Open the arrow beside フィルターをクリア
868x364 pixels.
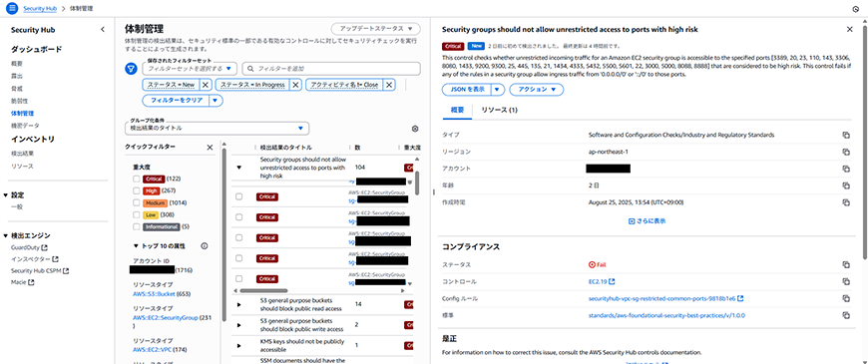[217, 101]
